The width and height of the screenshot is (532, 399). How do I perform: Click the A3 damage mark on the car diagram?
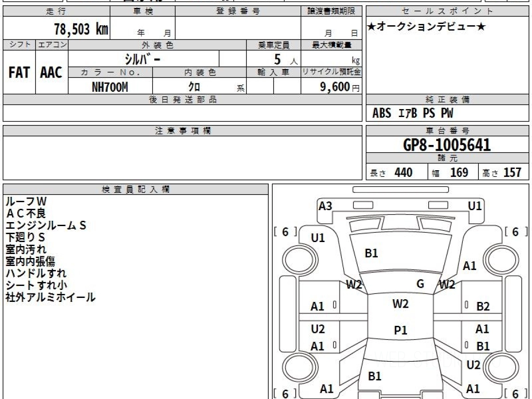pyautogui.click(x=325, y=206)
